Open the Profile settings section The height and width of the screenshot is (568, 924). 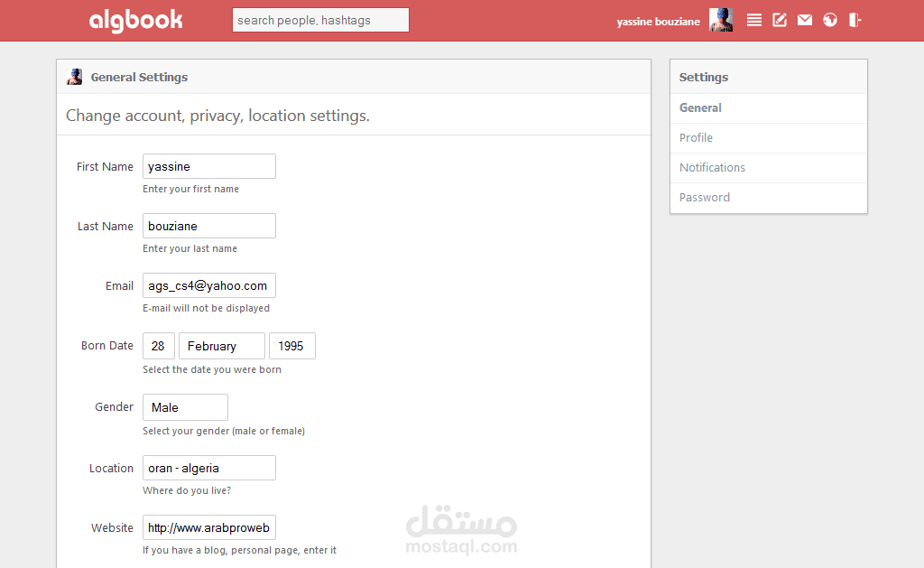tap(769, 138)
